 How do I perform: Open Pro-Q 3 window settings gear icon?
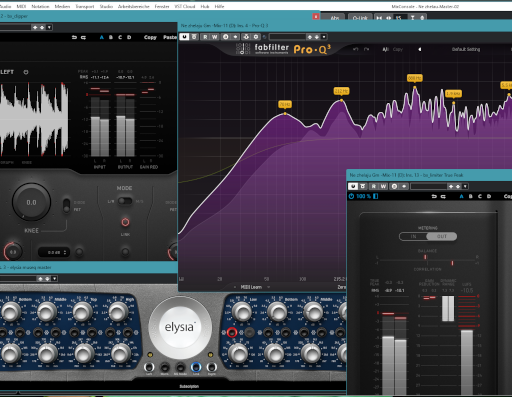(256, 37)
